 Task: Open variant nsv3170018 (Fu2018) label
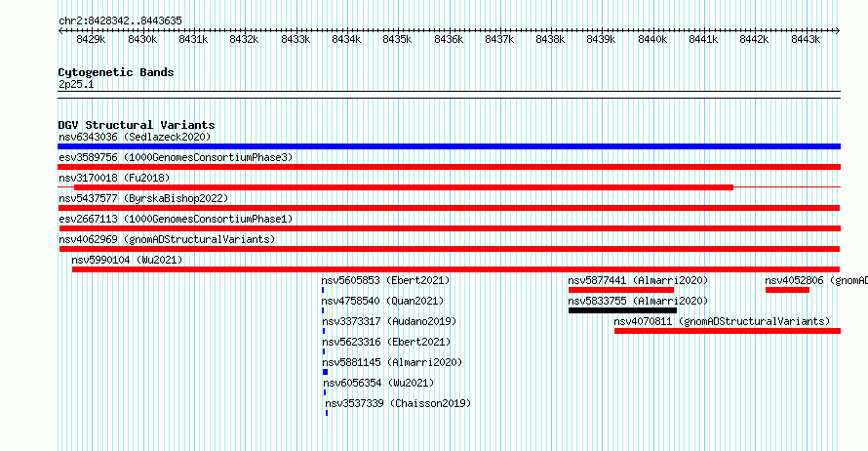114,178
